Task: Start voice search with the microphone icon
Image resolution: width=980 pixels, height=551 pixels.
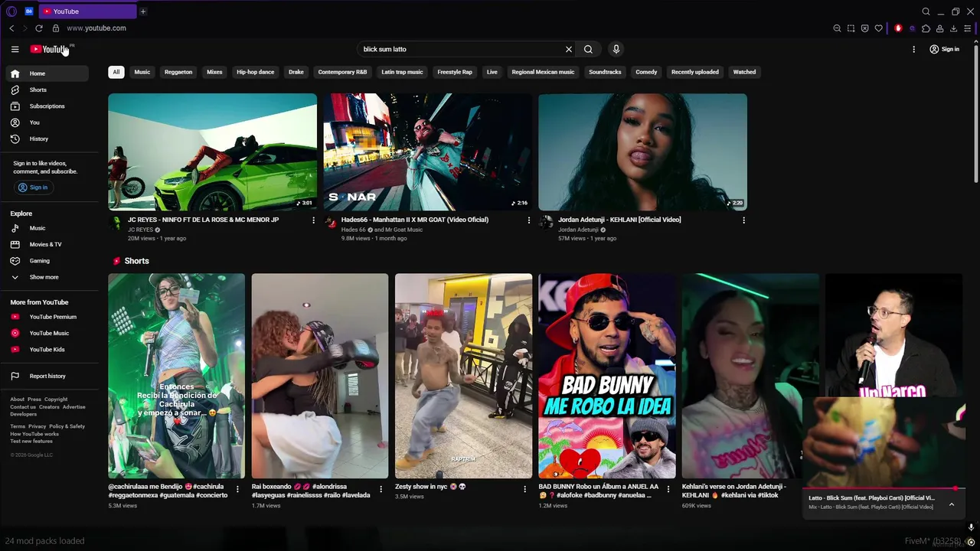Action: click(616, 49)
